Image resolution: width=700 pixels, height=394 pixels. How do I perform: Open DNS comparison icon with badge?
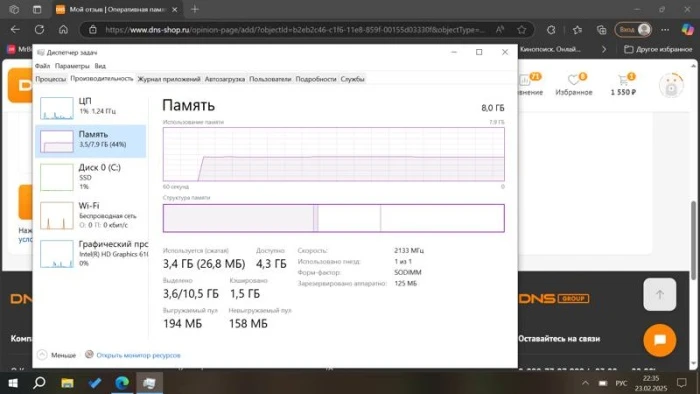(530, 84)
